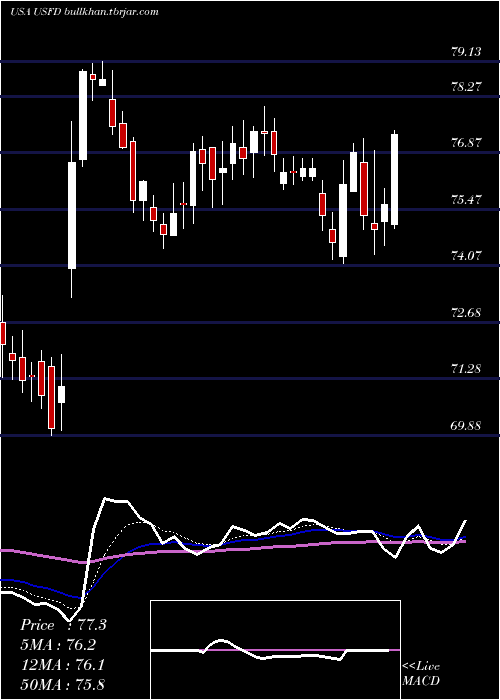This screenshot has height=700, width=500.
Task: Click the 76.87 price level label
Action: tap(466, 143)
